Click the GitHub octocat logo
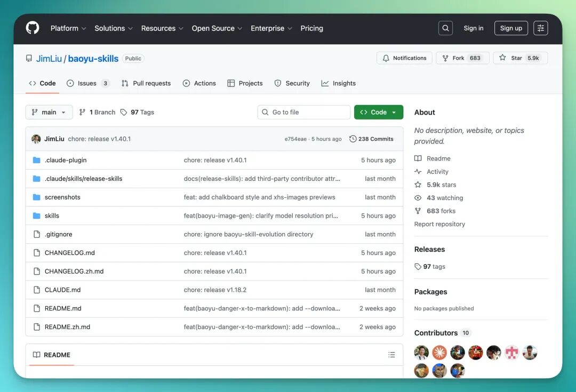 coord(33,28)
